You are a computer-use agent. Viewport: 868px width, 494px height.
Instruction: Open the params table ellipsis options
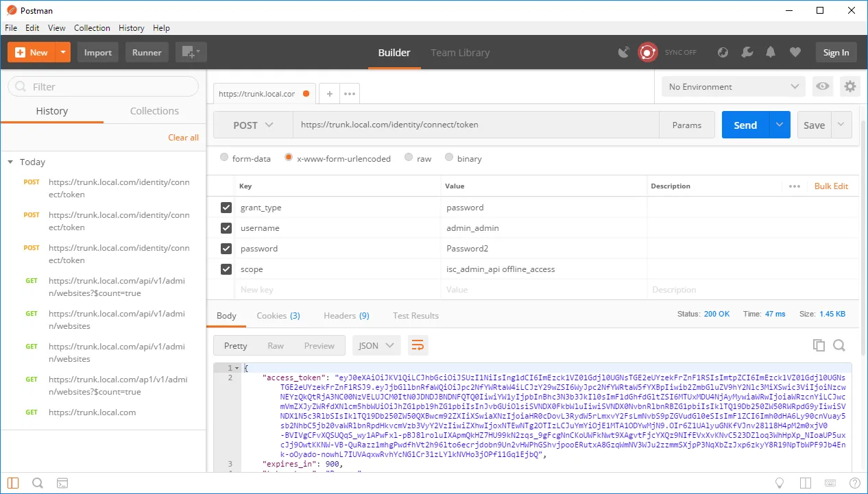[x=795, y=186]
